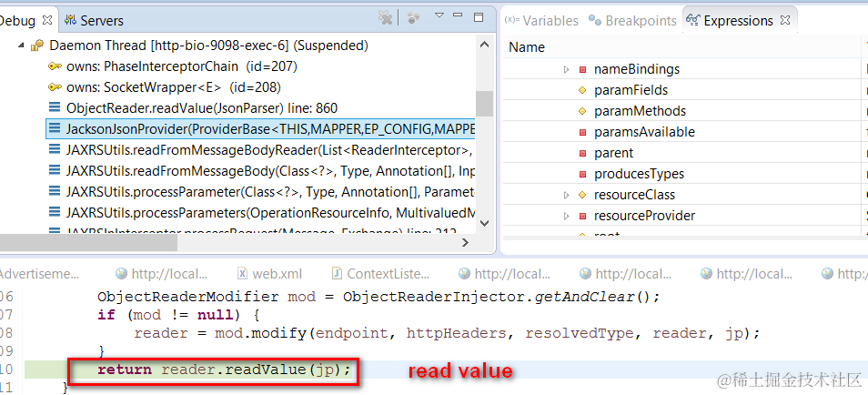
Task: Click Debug view scrollbar down arrow
Action: click(x=484, y=223)
